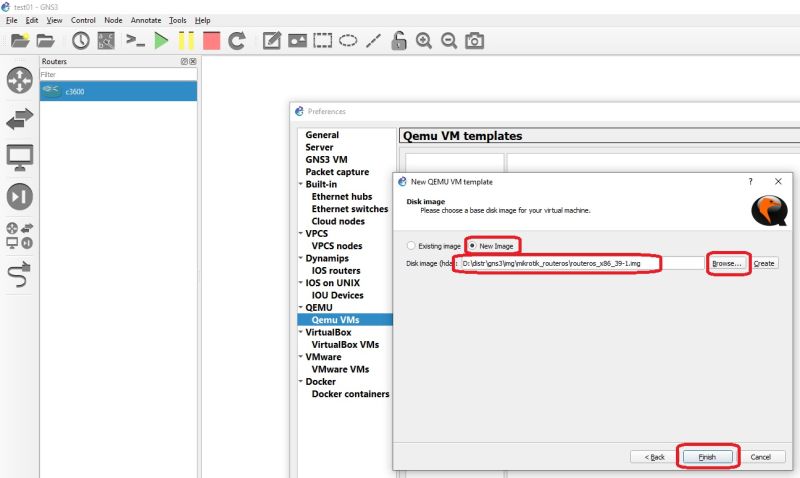Select Ethernet switches preferences item
This screenshot has width=800, height=478.
tap(350, 209)
